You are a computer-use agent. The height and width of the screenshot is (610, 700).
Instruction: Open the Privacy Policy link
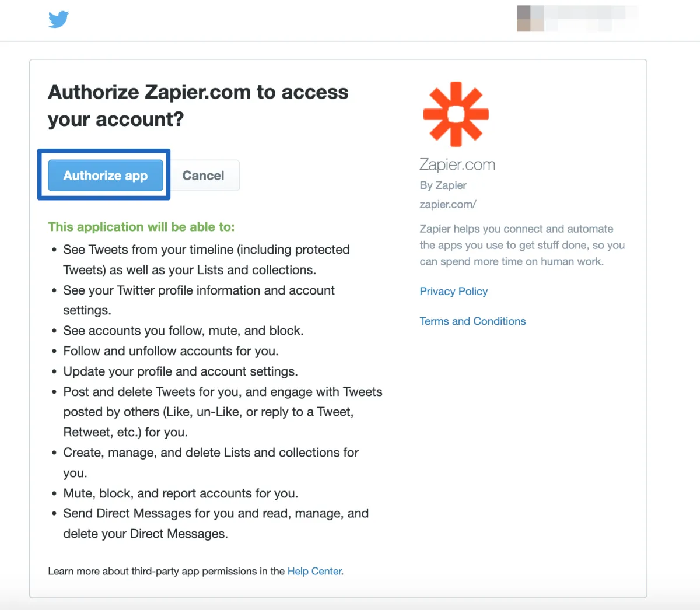454,292
